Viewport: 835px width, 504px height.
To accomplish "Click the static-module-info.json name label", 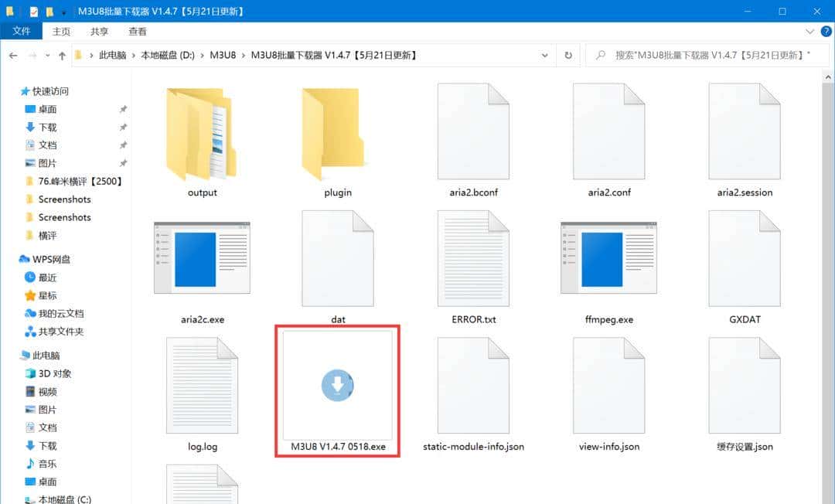I will (x=473, y=447).
